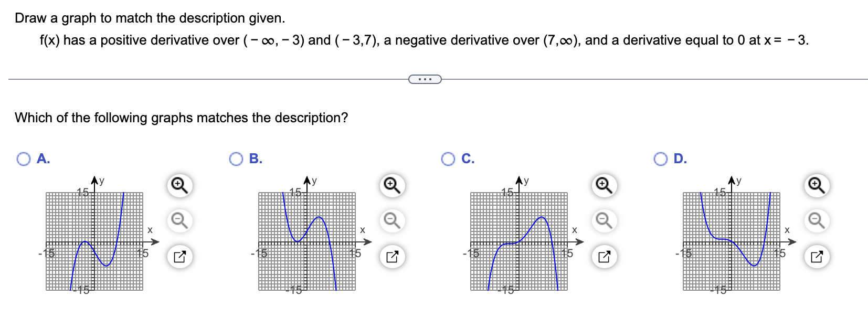The width and height of the screenshot is (868, 317).
Task: Click the zoom-out magnifier for graph C
Action: click(x=604, y=221)
